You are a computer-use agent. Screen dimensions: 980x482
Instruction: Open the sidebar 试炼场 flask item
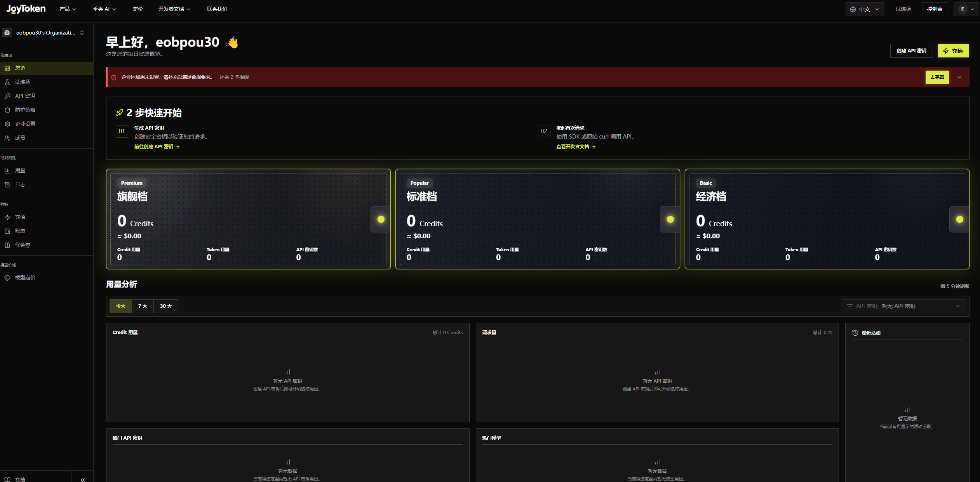click(46, 82)
